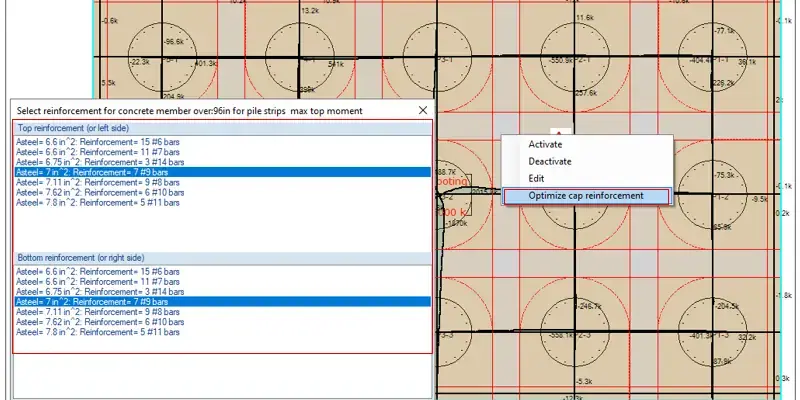Screen dimensions: 800x400
Task: Click the 13.2k force label
Action: coord(310,10)
